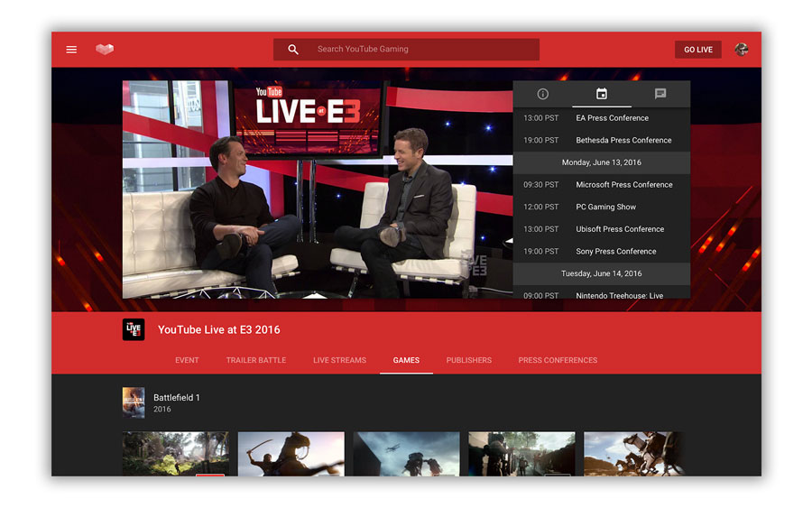Click the YouTube Gaming heart logo

point(105,50)
